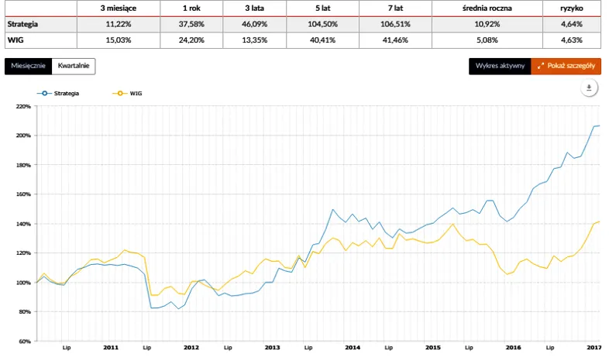
Task: Click the ryzyko column header
Action: [573, 8]
